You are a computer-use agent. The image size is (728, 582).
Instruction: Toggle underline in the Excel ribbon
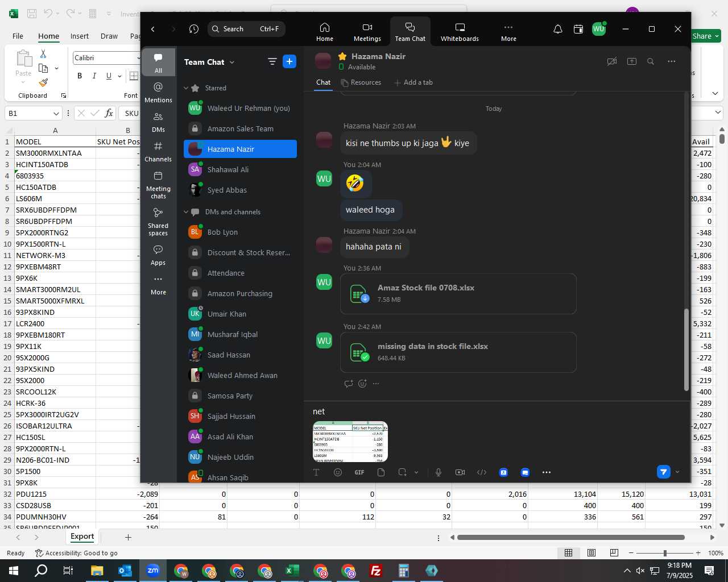point(109,76)
